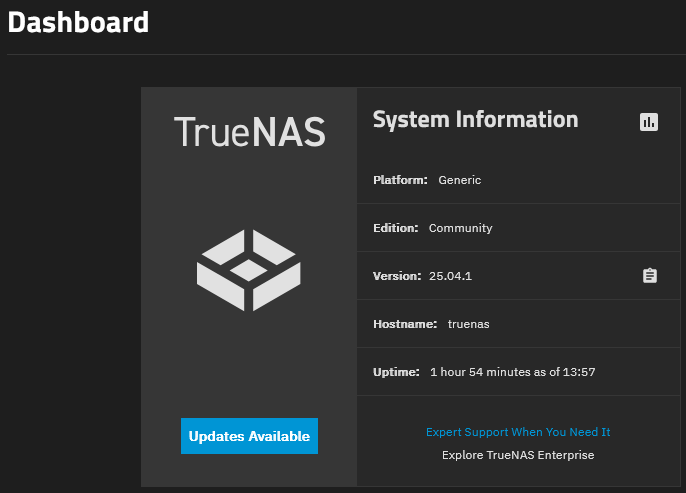686x493 pixels.
Task: Click the Updates Available button
Action: pos(249,436)
